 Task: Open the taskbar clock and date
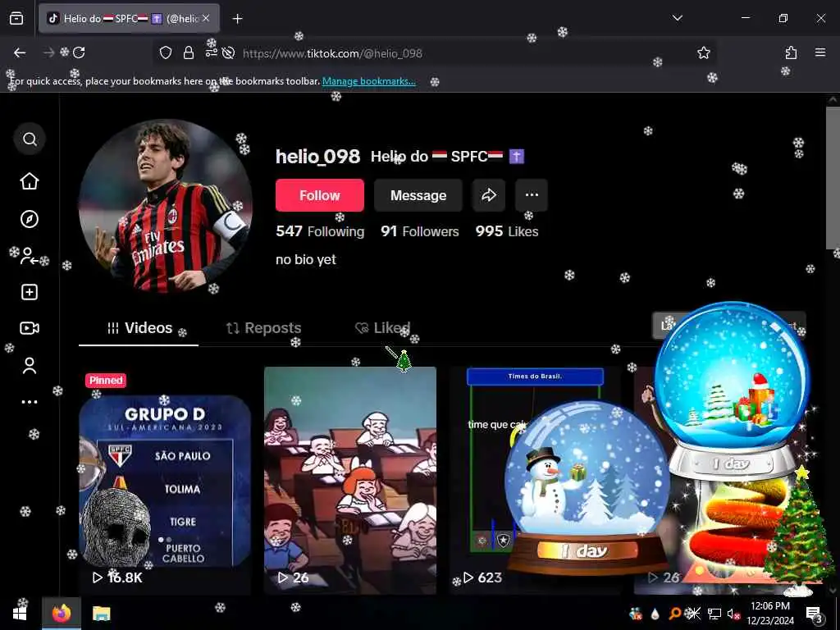pos(769,614)
